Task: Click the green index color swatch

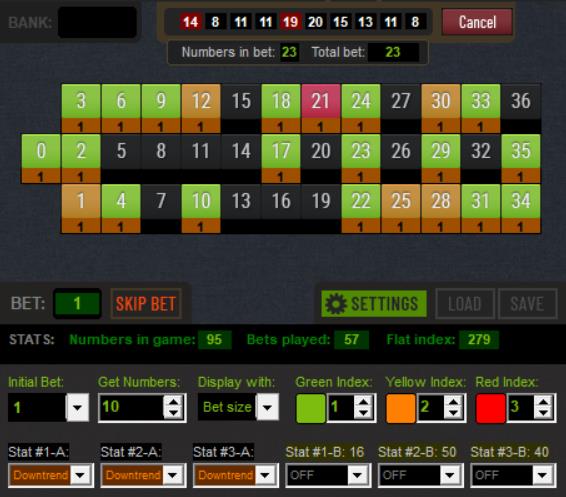Action: pos(310,408)
